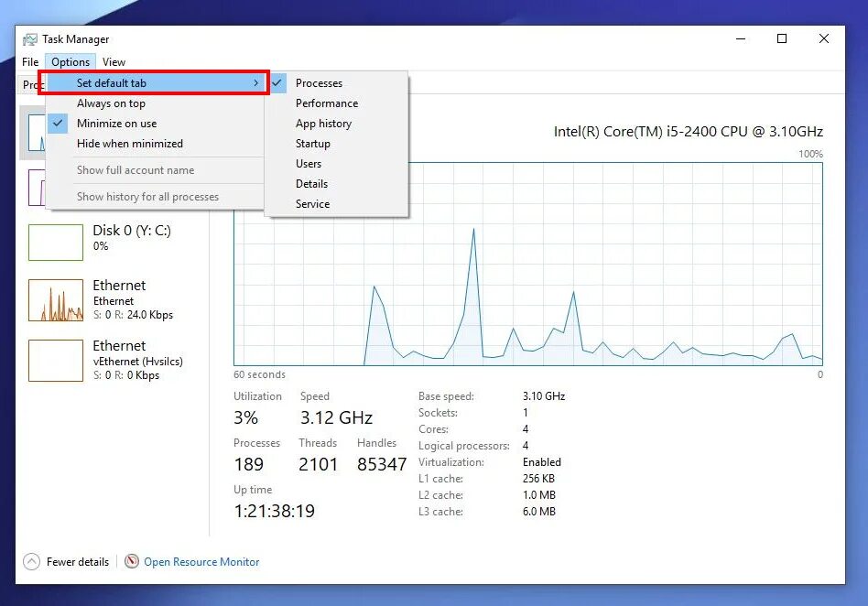Open the File menu

pyautogui.click(x=30, y=62)
